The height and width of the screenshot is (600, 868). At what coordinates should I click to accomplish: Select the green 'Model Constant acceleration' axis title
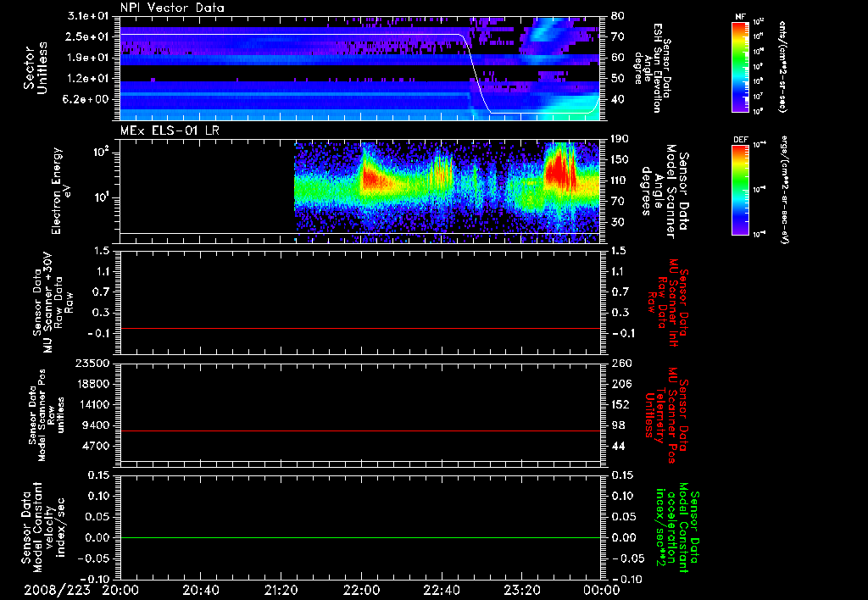[x=677, y=527]
